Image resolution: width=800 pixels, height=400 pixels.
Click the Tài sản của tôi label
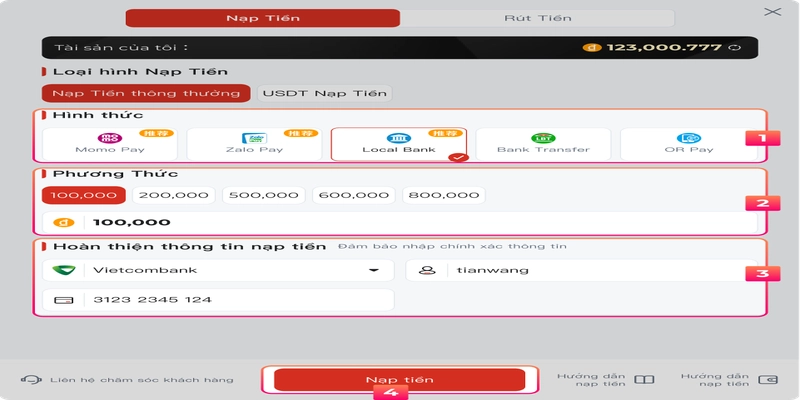click(121, 48)
